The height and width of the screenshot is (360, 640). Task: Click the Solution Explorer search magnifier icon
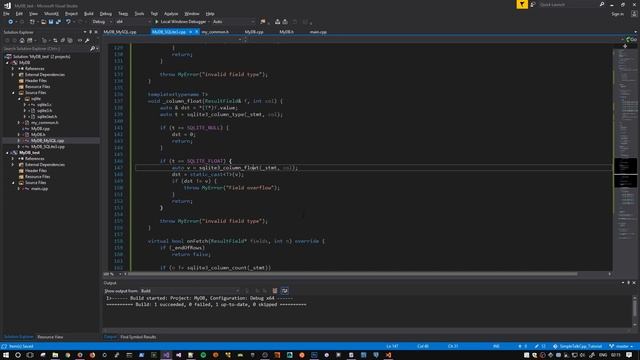coord(93,49)
